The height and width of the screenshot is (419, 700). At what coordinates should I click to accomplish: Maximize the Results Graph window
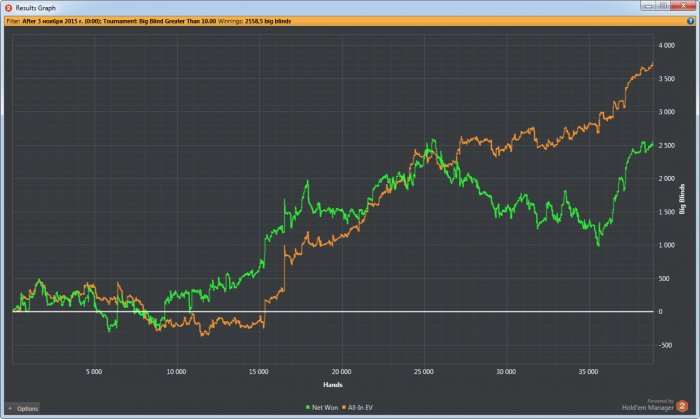663,6
